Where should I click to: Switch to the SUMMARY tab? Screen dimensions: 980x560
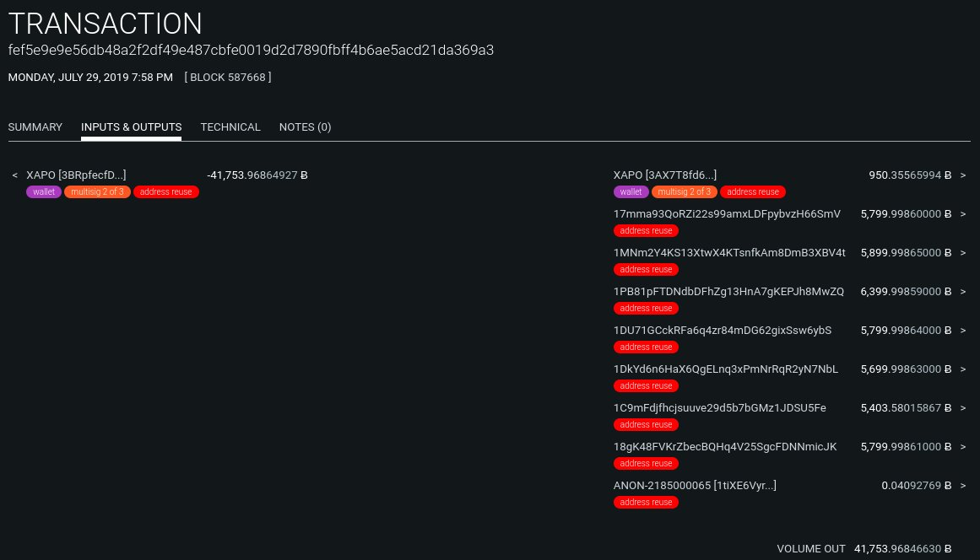pos(35,127)
